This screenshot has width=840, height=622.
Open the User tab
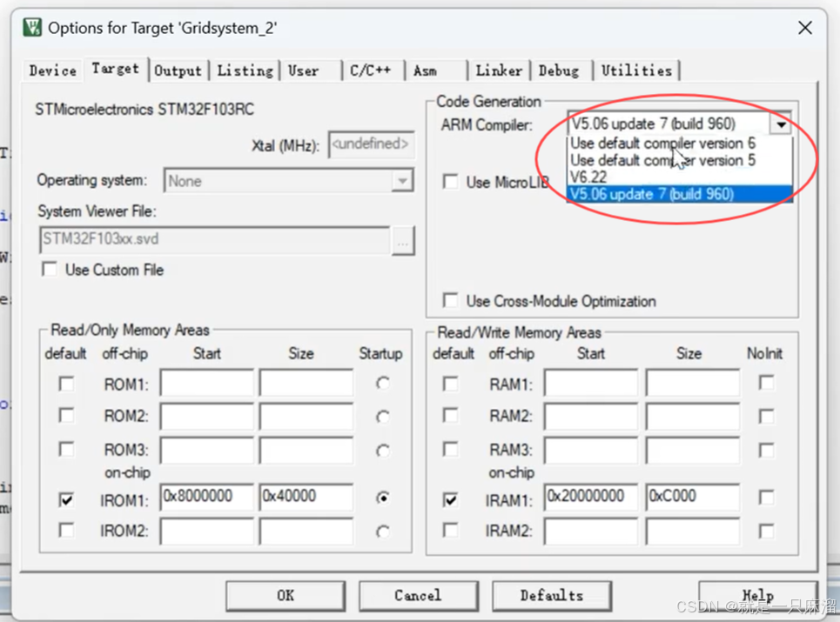tap(303, 70)
